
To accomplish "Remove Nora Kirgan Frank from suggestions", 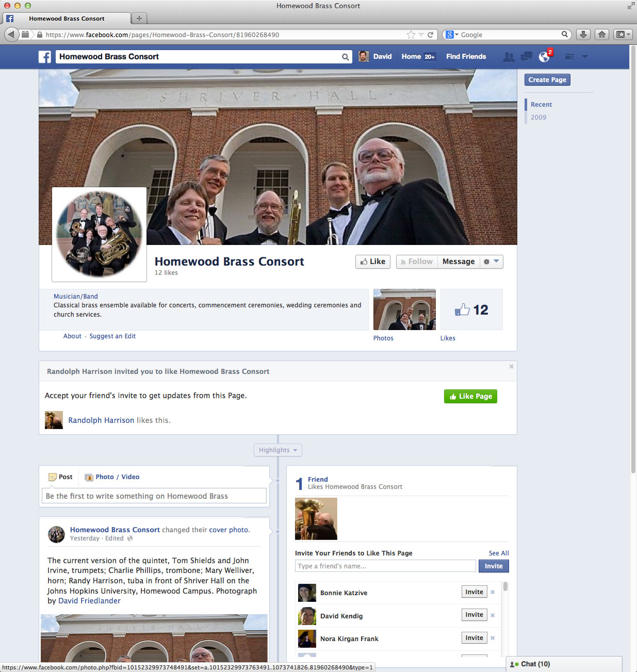I will [493, 638].
